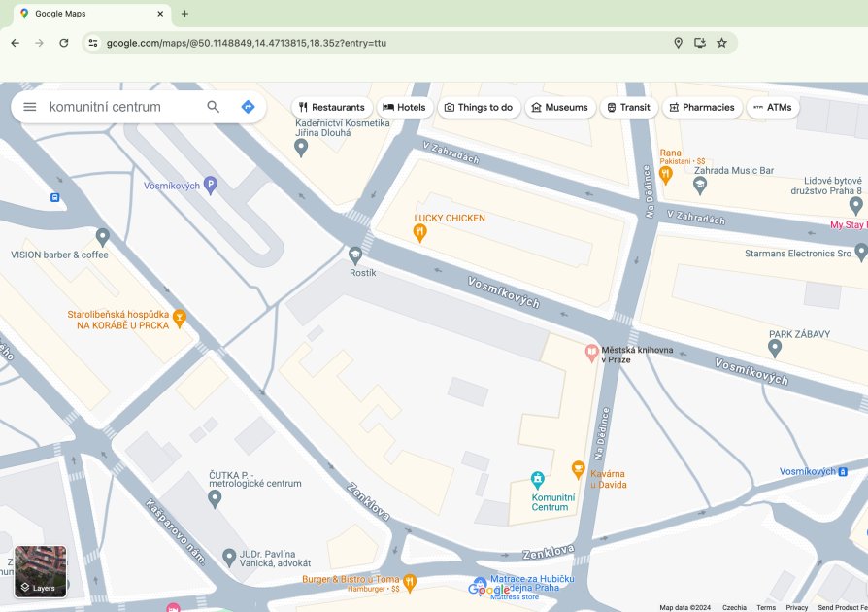Click the Městská knihovna v Praze pin
This screenshot has width=868, height=612.
(x=591, y=353)
